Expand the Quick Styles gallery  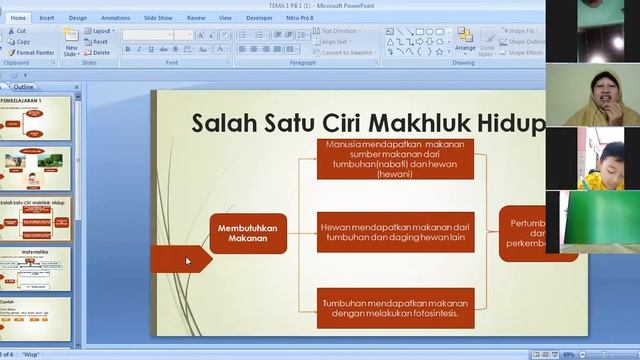point(487,43)
